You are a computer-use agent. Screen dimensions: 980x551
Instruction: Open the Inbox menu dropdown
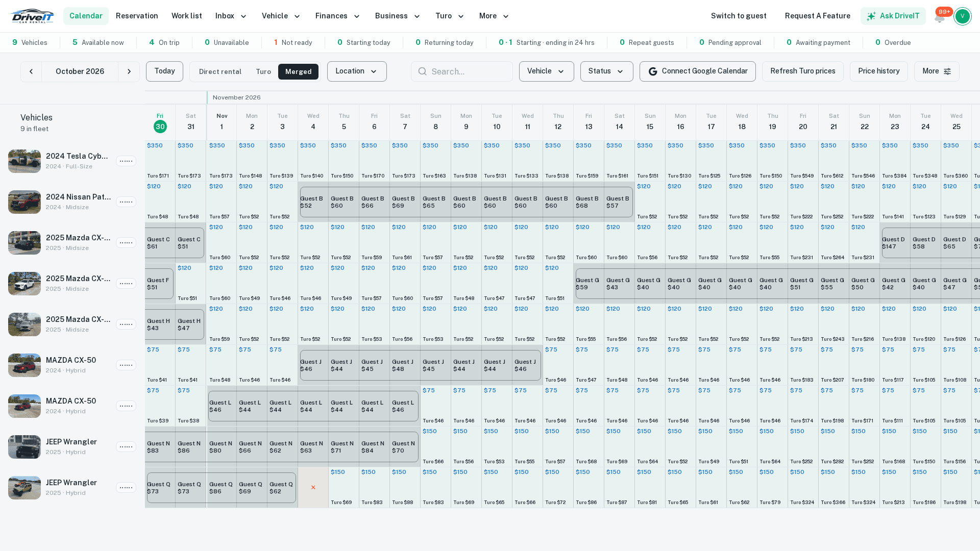[231, 16]
